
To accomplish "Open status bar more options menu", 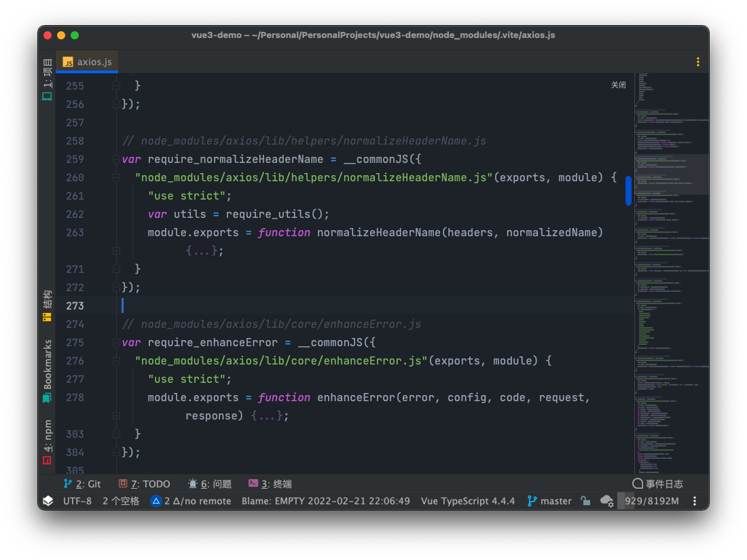I will (x=695, y=501).
